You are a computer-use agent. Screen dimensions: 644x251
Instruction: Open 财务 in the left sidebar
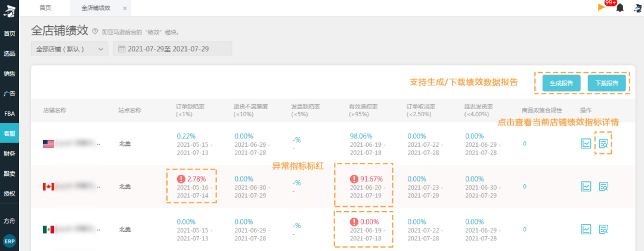tap(10, 154)
